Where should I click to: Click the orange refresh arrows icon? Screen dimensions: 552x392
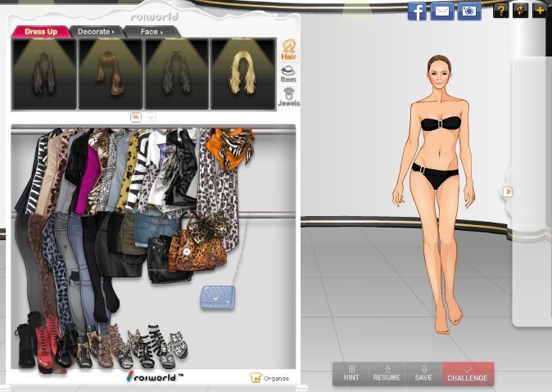[520, 11]
